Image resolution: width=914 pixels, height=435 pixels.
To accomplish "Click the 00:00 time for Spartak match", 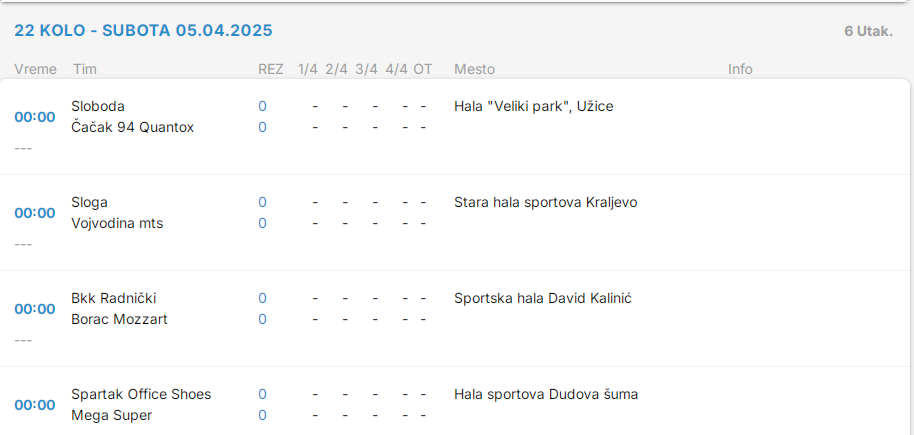I will click(35, 405).
